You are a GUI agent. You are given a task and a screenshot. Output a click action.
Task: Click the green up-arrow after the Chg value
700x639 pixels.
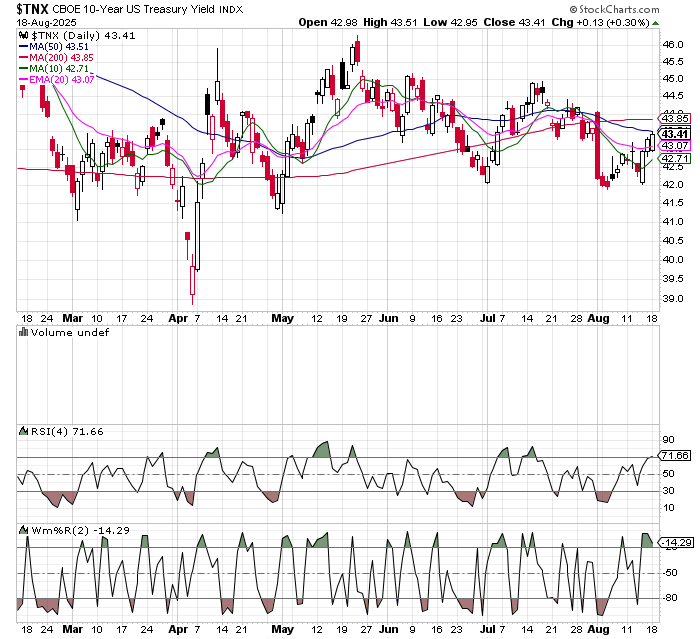tap(655, 23)
